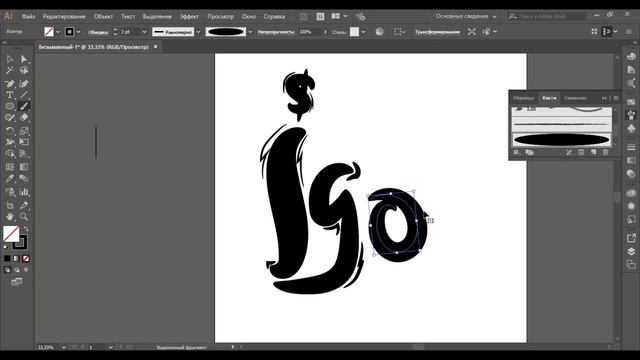
Task: Click Непрозрачность opacity link
Action: point(276,32)
